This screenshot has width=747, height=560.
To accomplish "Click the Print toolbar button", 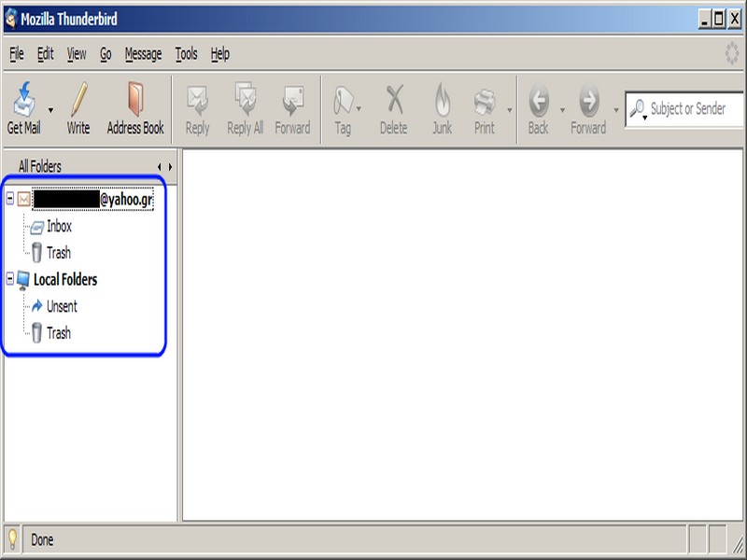I will [485, 110].
